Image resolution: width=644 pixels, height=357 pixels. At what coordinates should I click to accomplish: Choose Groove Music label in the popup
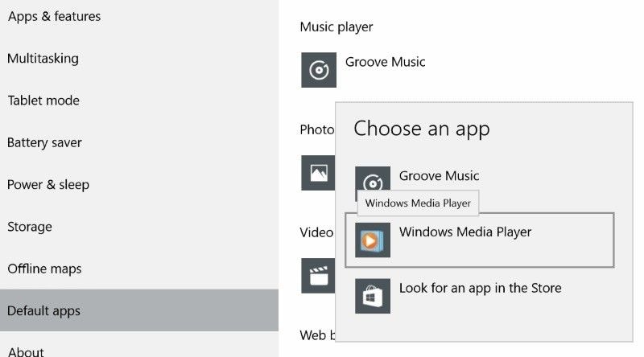(x=439, y=176)
